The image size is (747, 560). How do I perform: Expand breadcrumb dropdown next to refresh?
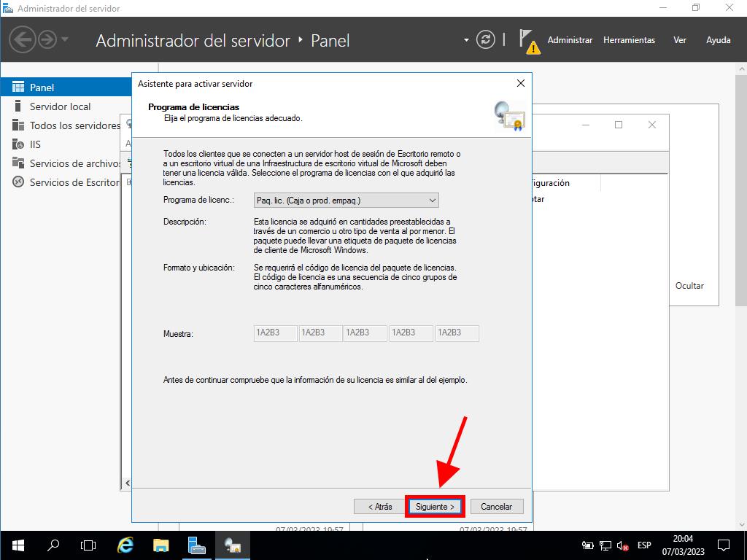[466, 40]
